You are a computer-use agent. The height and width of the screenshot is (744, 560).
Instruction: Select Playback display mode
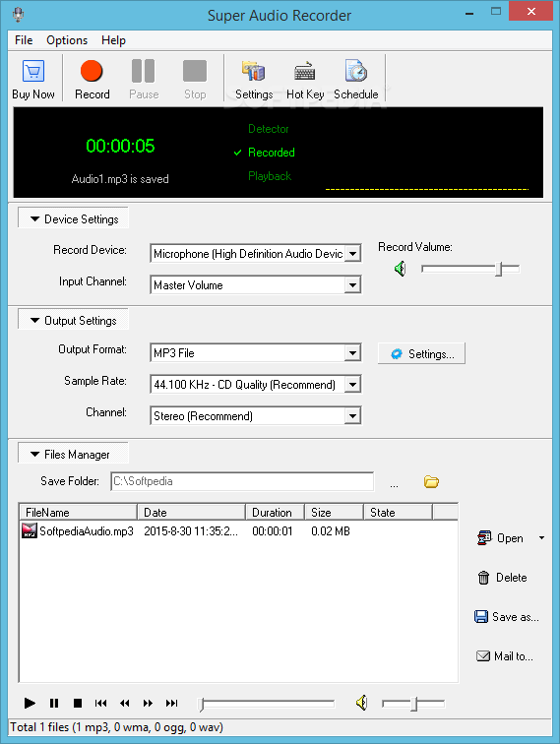pos(270,176)
